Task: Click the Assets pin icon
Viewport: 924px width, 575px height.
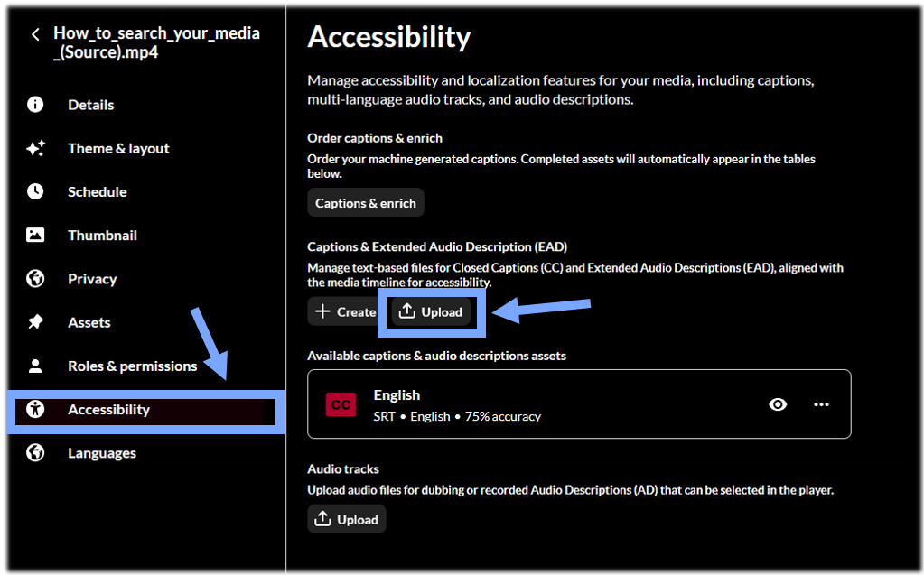Action: [35, 321]
